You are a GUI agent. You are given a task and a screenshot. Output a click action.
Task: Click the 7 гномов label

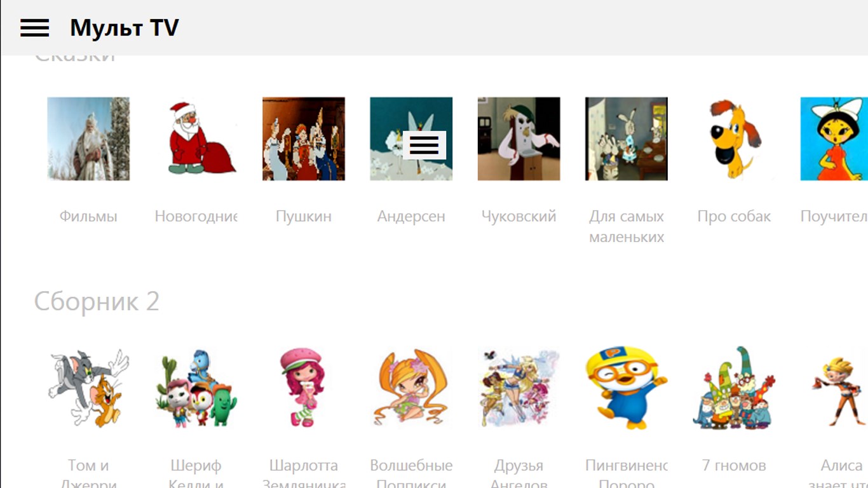click(x=734, y=465)
